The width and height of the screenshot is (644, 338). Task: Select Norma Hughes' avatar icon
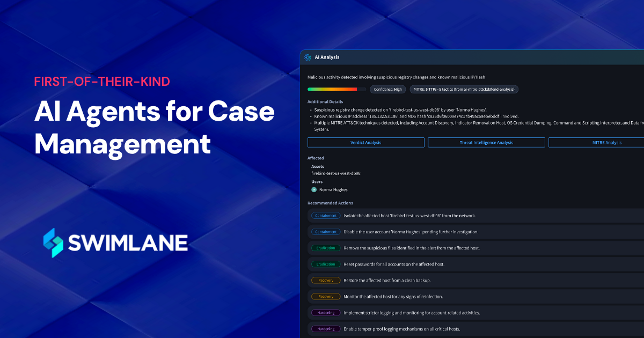point(314,189)
